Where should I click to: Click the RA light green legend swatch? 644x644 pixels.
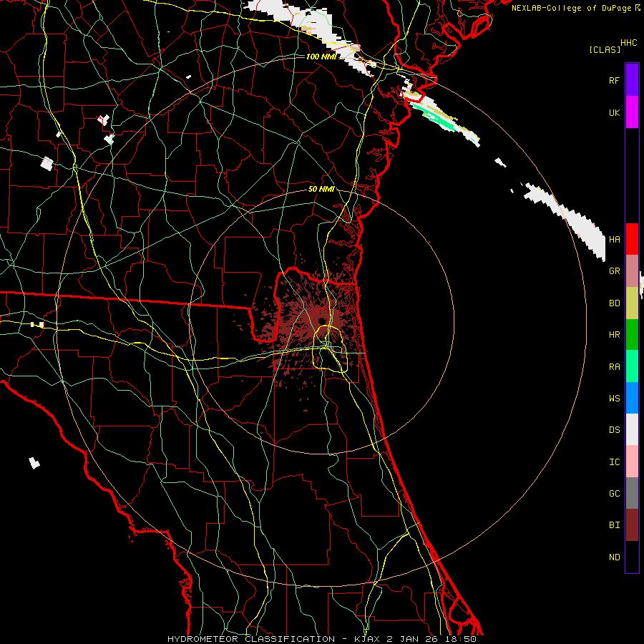(x=632, y=366)
